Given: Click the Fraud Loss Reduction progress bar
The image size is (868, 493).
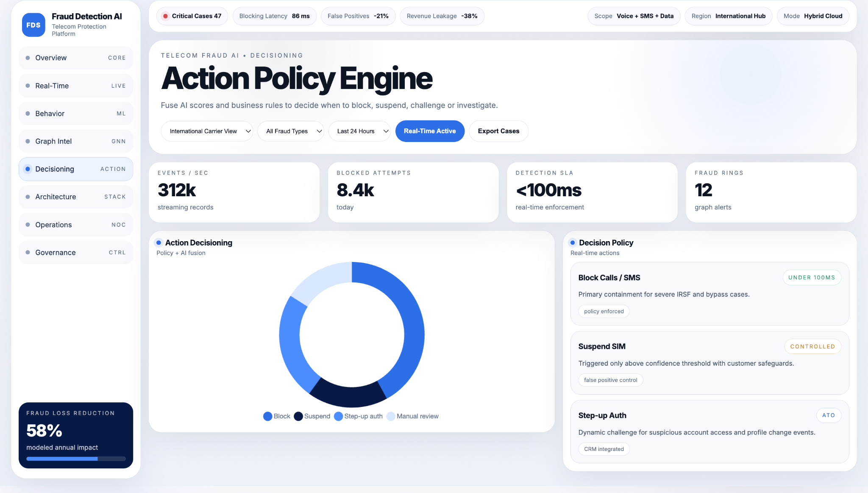Looking at the screenshot, I should 76,459.
